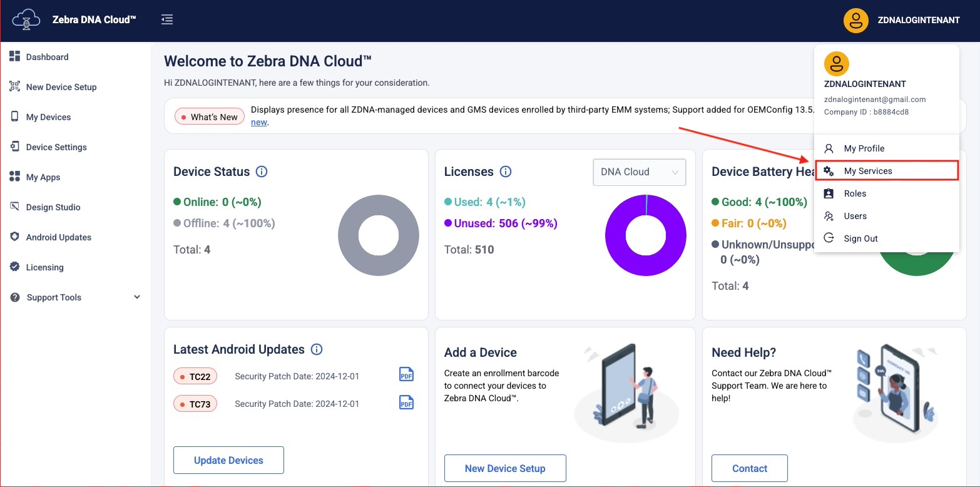Click the Zebra DNA Cloud logo icon

tap(26, 19)
